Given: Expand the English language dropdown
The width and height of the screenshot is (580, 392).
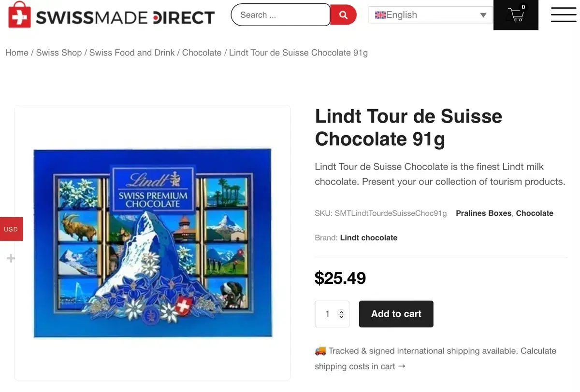Looking at the screenshot, I should click(x=431, y=15).
